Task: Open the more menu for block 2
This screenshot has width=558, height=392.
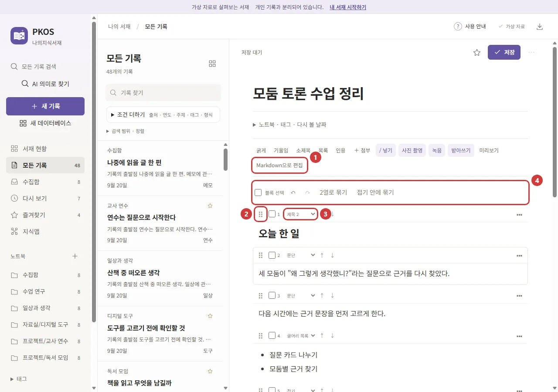Action: pos(519,256)
